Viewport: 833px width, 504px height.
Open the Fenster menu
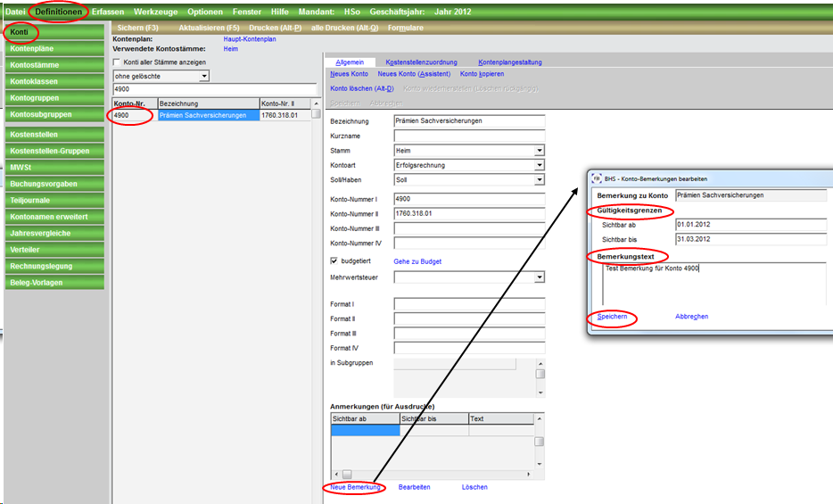point(247,12)
